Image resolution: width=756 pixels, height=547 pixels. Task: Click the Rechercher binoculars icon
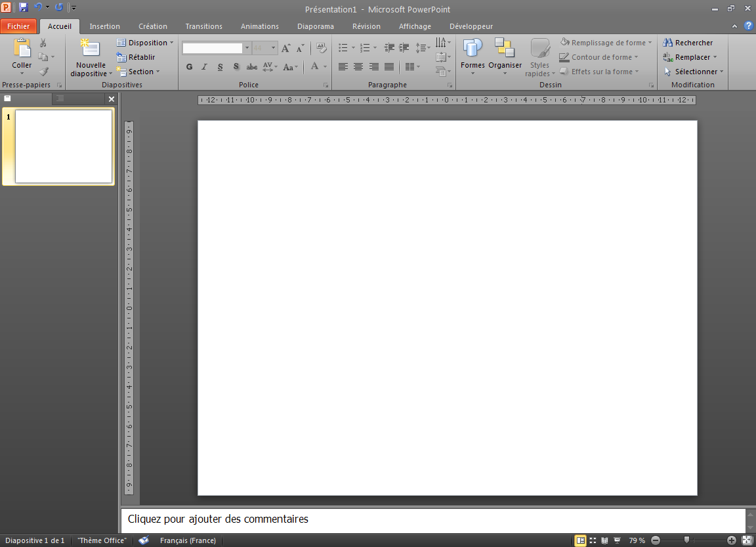668,43
